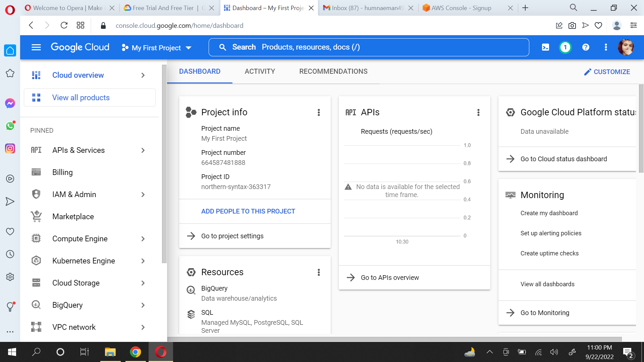Viewport: 644px width, 362px height.
Task: Open WhatsApp from the Opera sidebar
Action: 10,126
